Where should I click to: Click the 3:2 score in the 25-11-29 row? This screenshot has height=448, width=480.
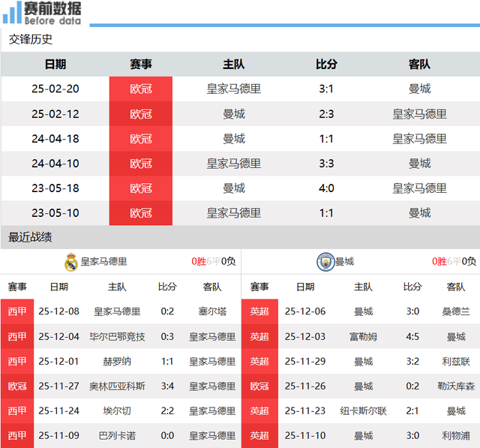point(412,362)
